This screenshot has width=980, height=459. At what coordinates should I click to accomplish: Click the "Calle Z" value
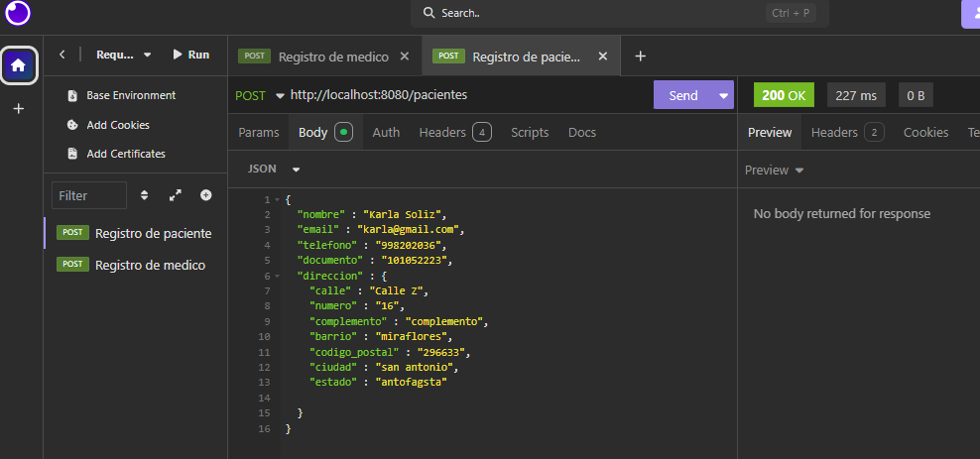[398, 291]
